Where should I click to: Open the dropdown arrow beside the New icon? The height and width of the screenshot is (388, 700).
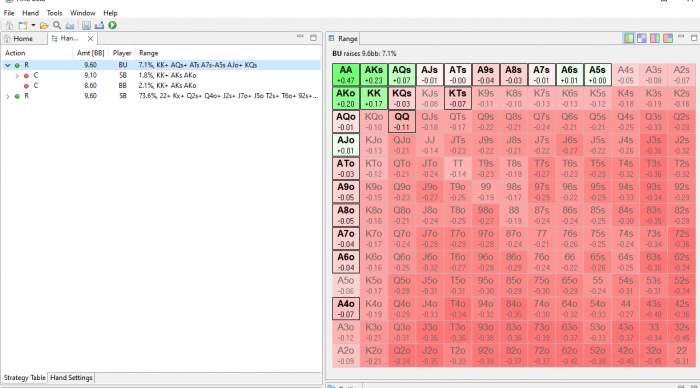coord(33,25)
